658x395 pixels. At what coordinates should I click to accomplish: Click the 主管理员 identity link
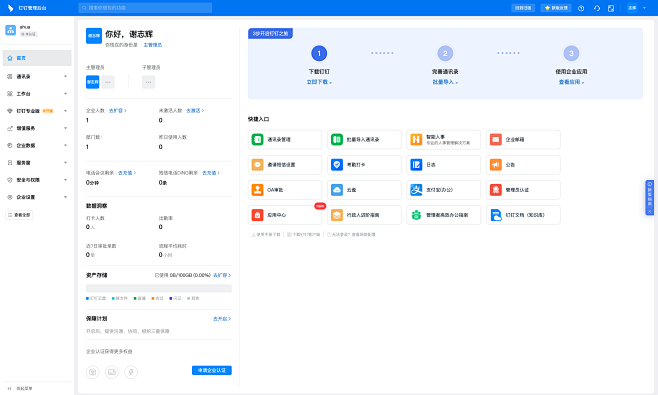tap(153, 45)
